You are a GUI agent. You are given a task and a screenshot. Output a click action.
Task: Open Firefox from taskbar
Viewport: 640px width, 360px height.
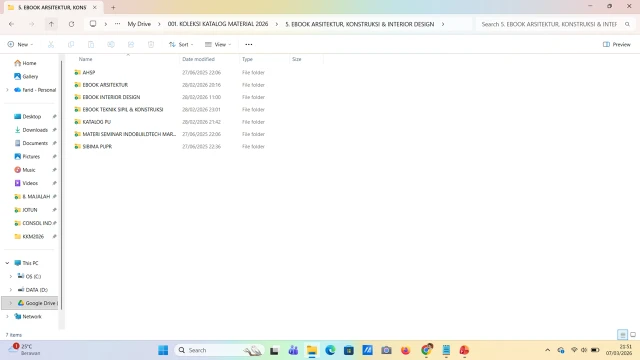[405, 350]
